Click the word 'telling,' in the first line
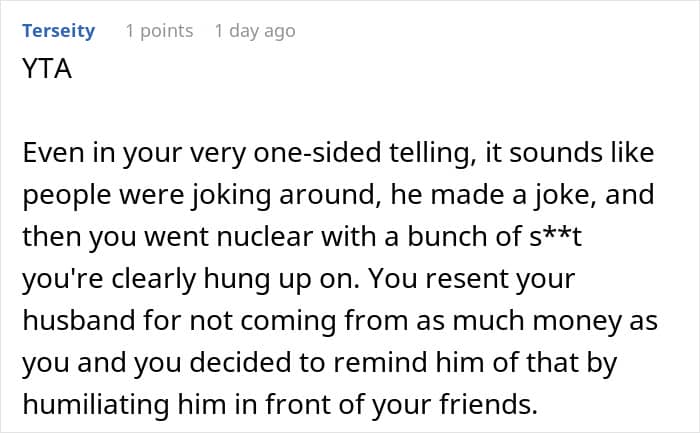Screen dimensions: 700x433 (x=433, y=153)
